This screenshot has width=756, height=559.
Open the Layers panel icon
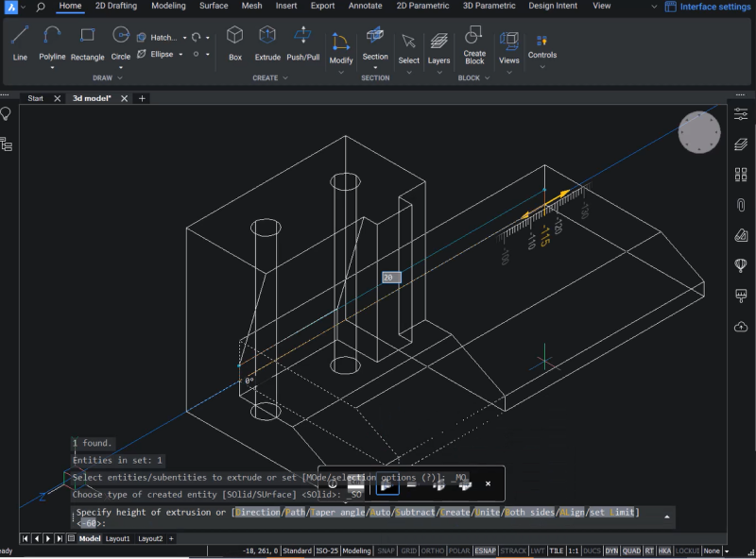(438, 42)
